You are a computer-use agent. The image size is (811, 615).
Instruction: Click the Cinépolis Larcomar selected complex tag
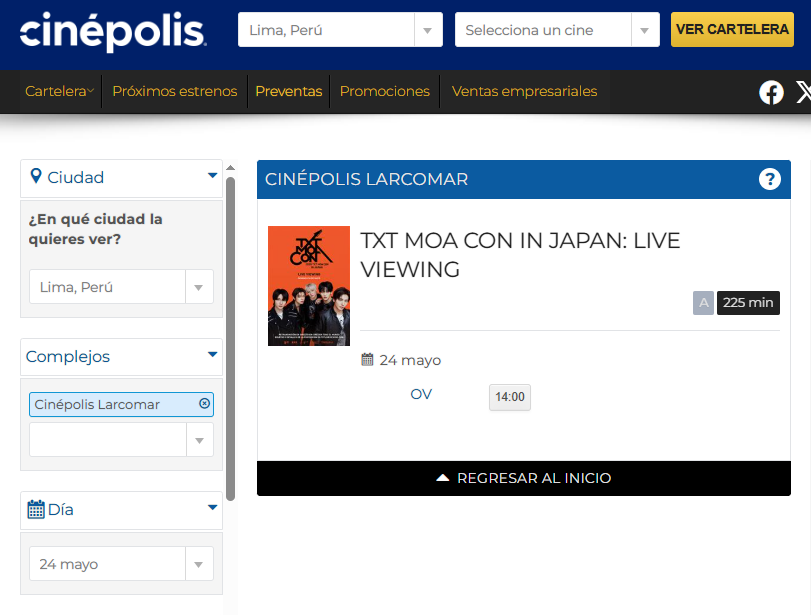point(121,404)
